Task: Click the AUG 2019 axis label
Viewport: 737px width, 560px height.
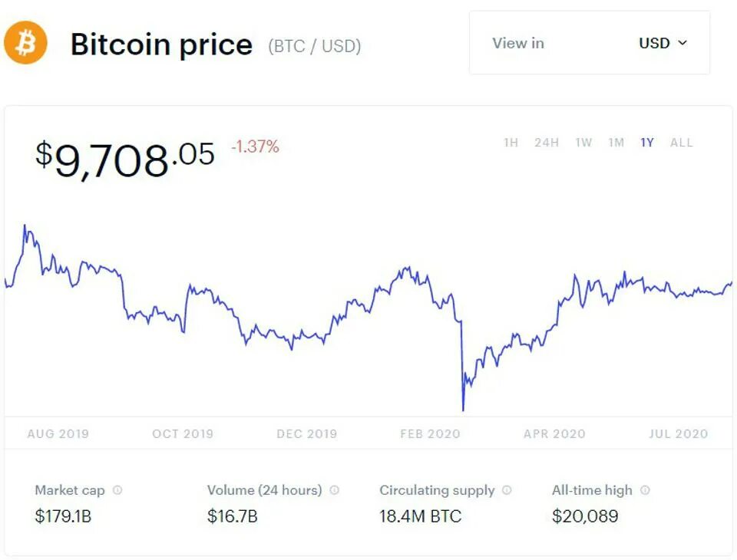Action: [x=58, y=433]
